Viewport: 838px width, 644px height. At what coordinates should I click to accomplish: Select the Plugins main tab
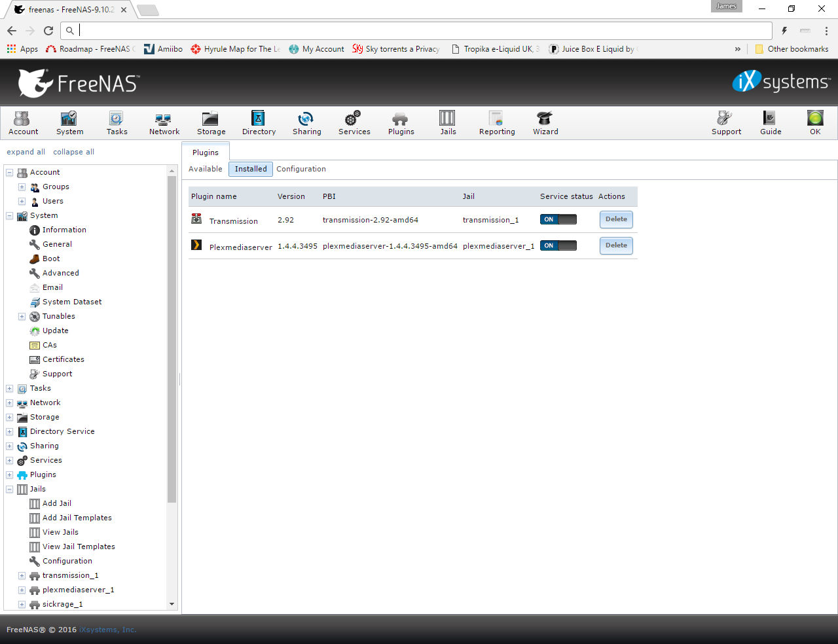(x=206, y=152)
